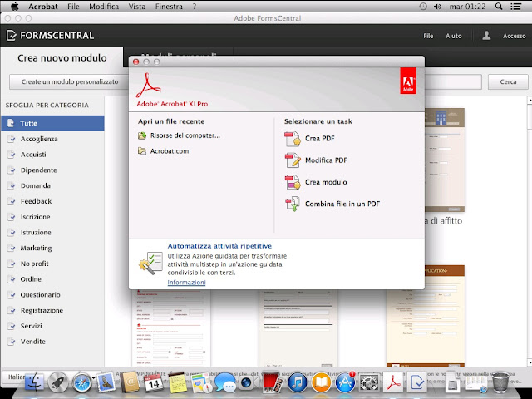This screenshot has width=532, height=399.
Task: Open the Modifica menu
Action: pos(104,7)
